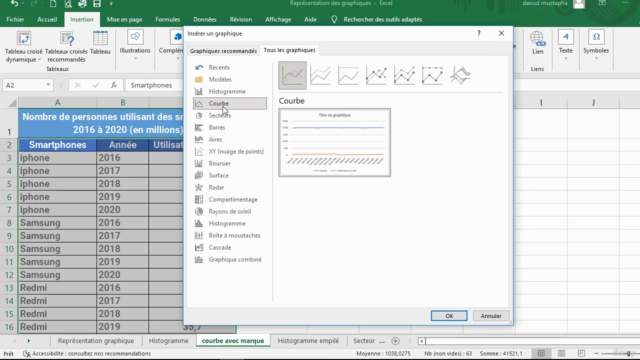This screenshot has width=640, height=360.
Task: Open the Lien ribbon button
Action: (538, 43)
